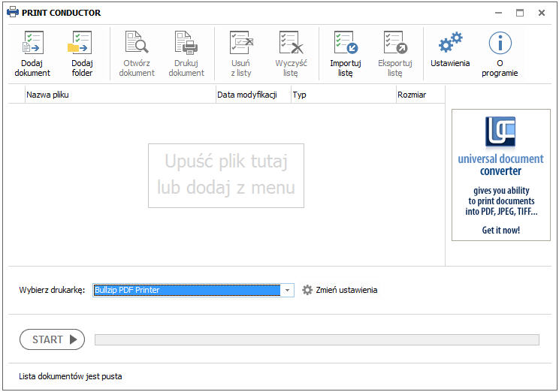This screenshot has width=559, height=392.
Task: Click the Eksportuj listę icon
Action: [395, 44]
